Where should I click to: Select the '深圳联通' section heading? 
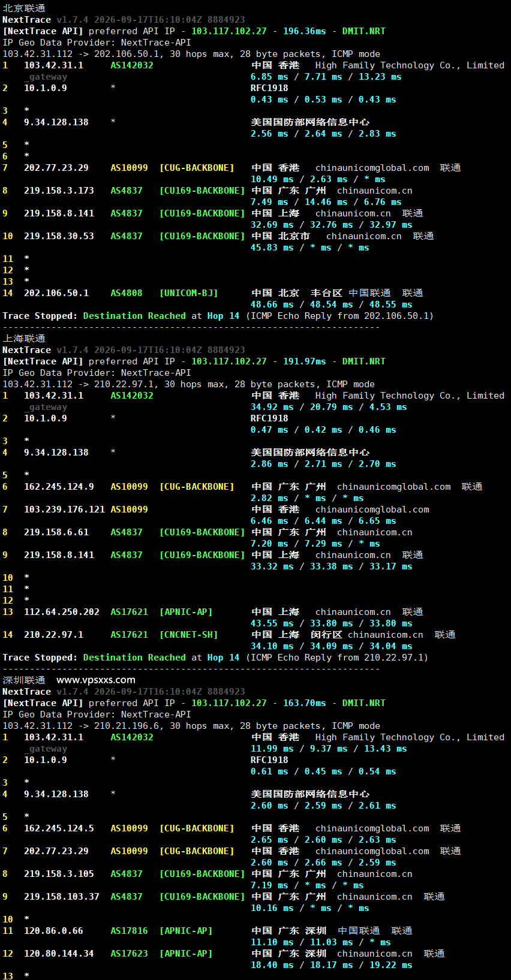click(x=24, y=680)
